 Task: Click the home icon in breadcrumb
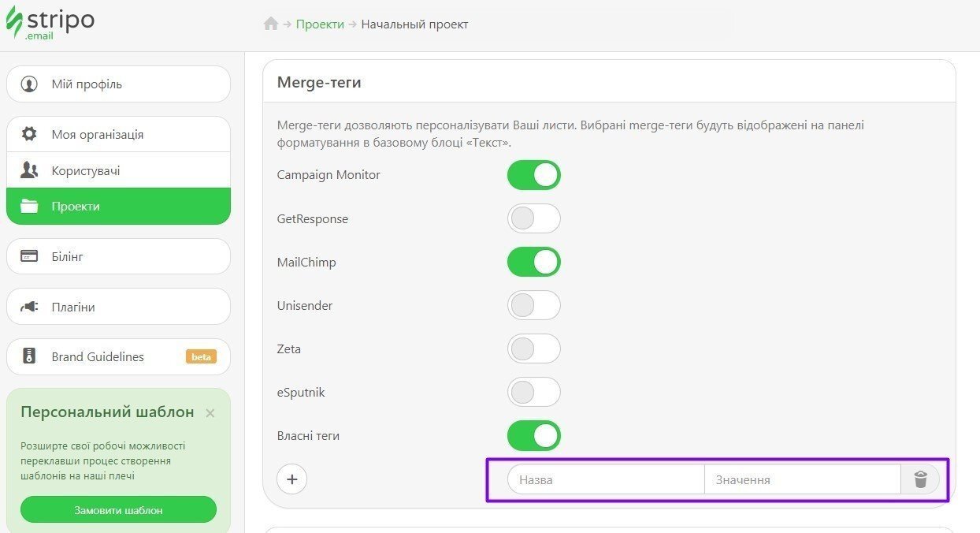click(271, 24)
